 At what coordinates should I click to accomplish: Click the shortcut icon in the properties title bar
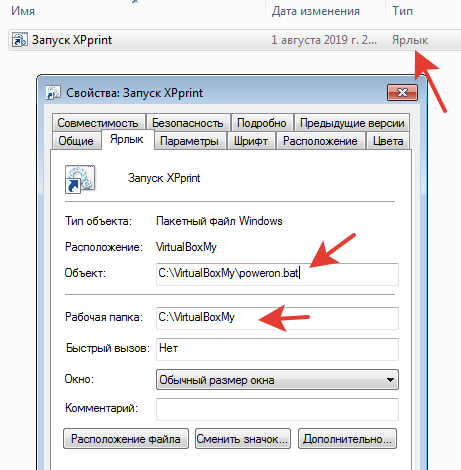click(x=53, y=93)
